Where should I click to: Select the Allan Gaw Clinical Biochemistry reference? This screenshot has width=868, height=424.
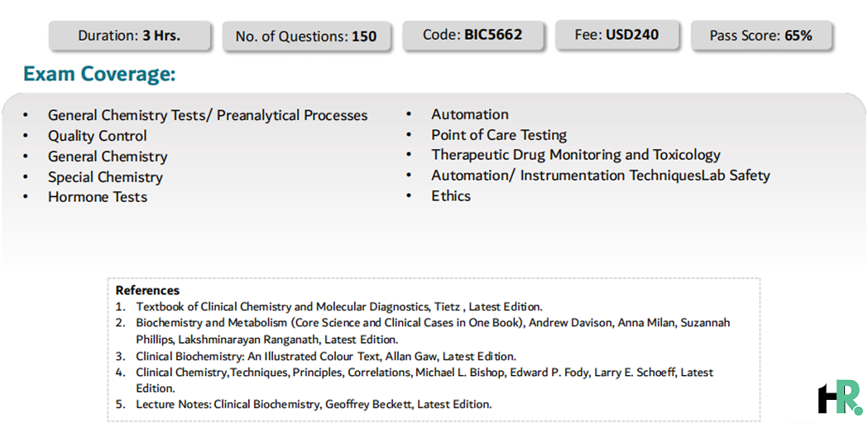(326, 356)
